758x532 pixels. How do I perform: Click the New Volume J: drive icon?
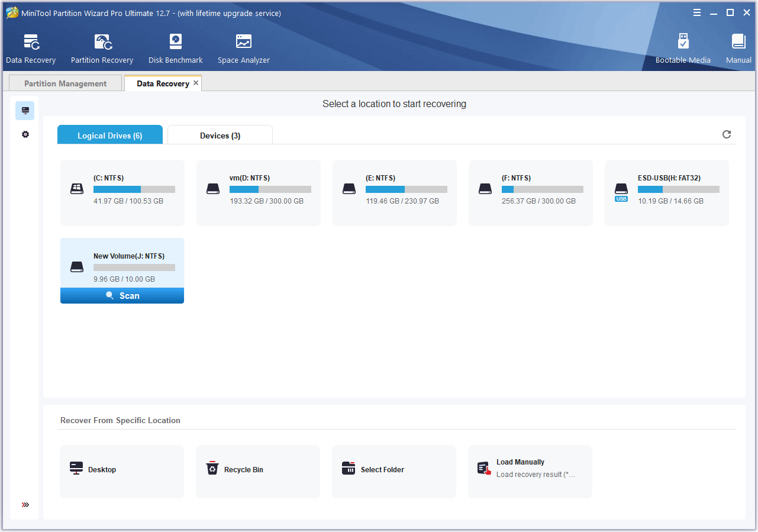click(77, 267)
